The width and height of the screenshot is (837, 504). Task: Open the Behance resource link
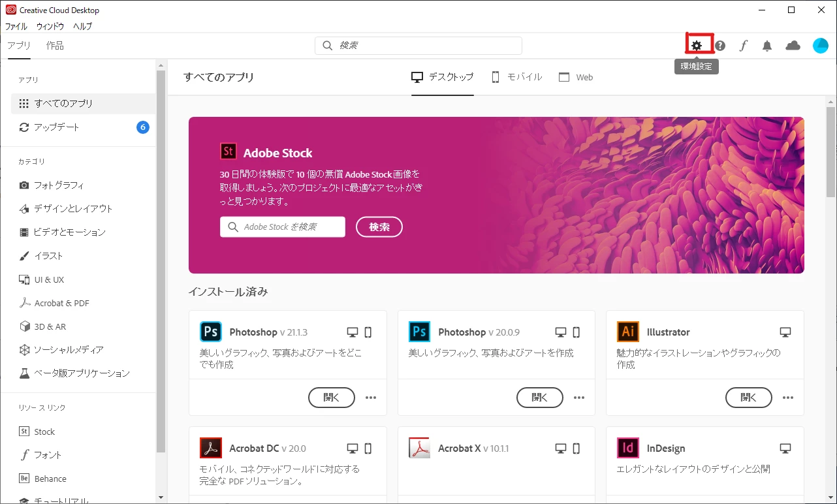[84, 479]
